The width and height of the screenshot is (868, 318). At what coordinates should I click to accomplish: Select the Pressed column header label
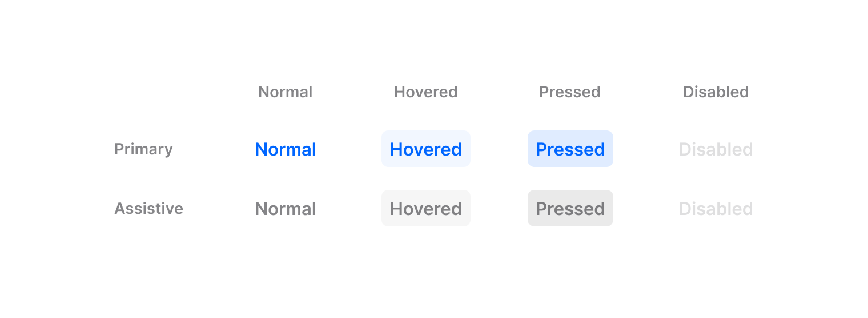pyautogui.click(x=569, y=92)
